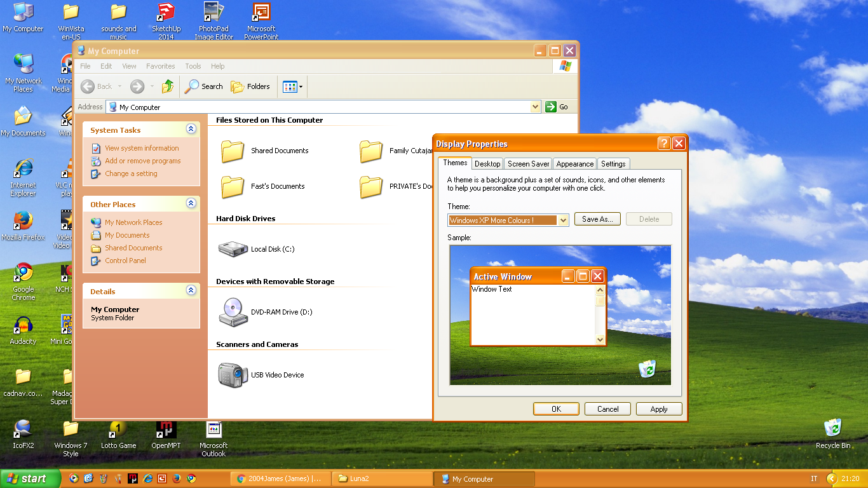The height and width of the screenshot is (488, 868).
Task: Open the View system information link
Action: coord(142,148)
